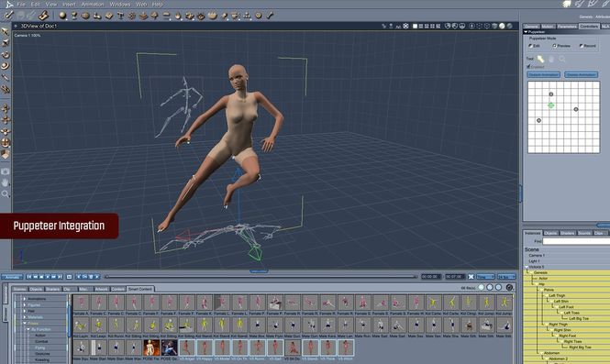
Task: Click the Texture room brush-on-surface icon
Action: click(x=43, y=16)
